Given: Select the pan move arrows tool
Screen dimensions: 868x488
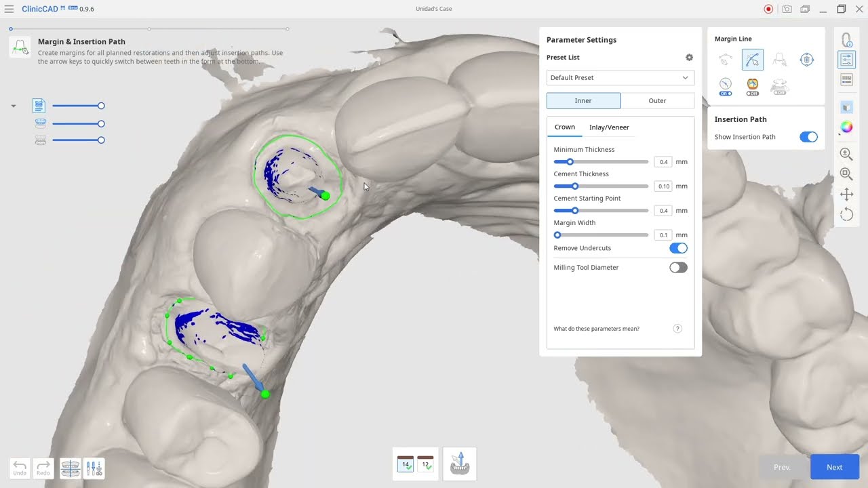Looking at the screenshot, I should pyautogui.click(x=846, y=195).
